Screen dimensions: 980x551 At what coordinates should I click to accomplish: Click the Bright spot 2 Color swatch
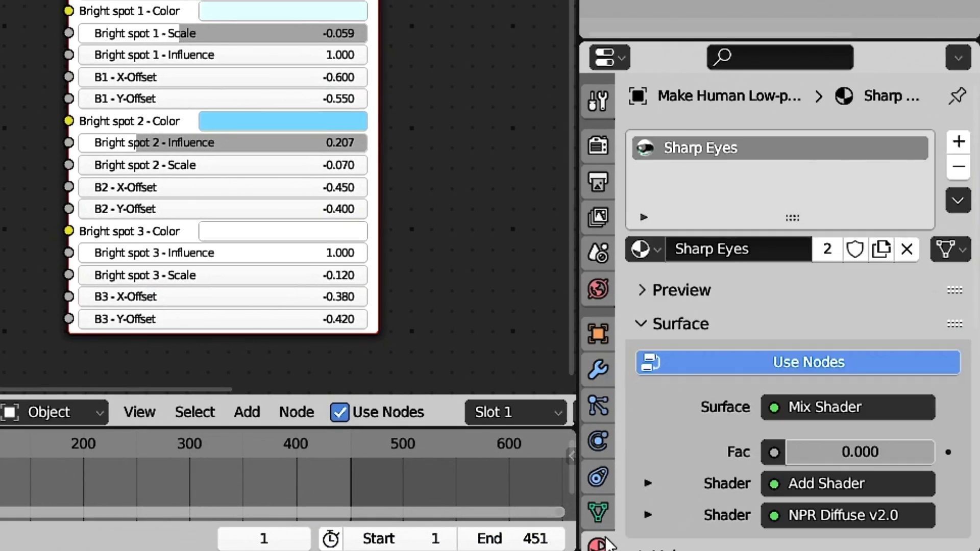283,121
